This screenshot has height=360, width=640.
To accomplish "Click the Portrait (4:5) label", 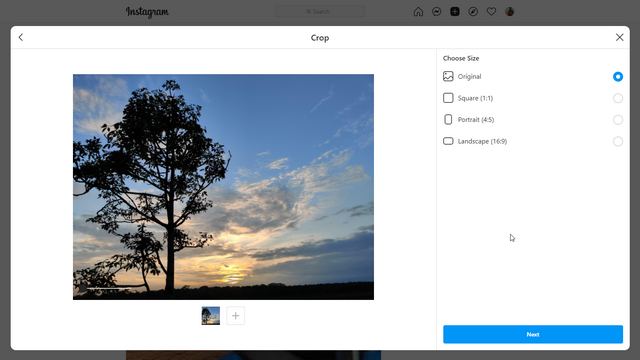I will 476,120.
